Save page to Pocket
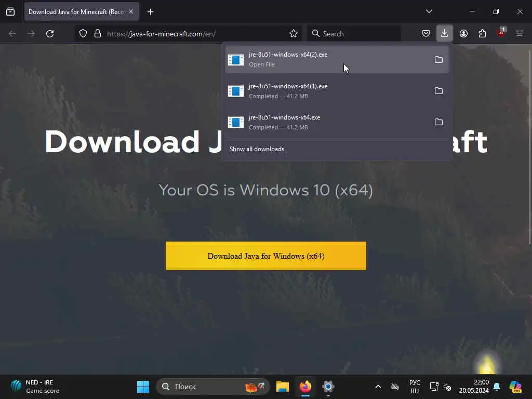The height and width of the screenshot is (399, 532). point(426,34)
